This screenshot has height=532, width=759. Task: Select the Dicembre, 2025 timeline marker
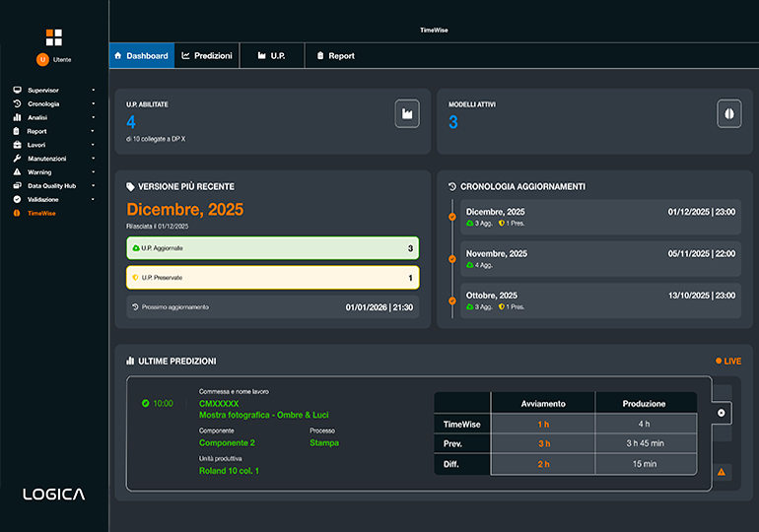[x=452, y=217]
